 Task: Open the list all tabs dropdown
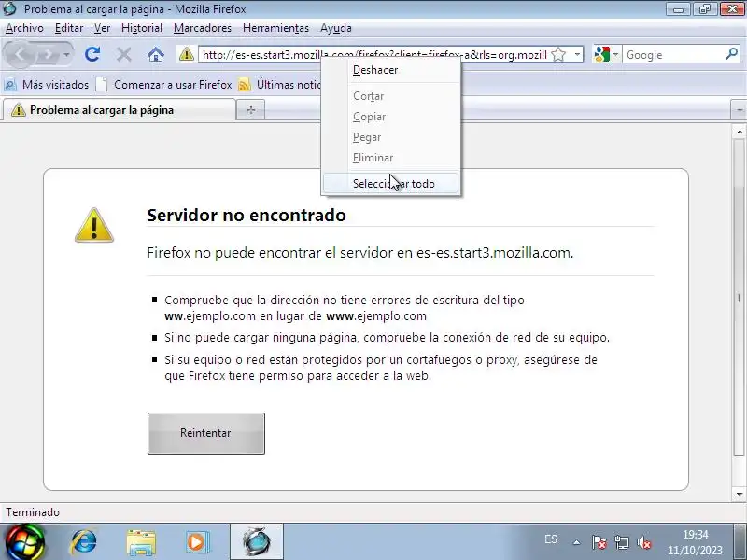[x=739, y=110]
